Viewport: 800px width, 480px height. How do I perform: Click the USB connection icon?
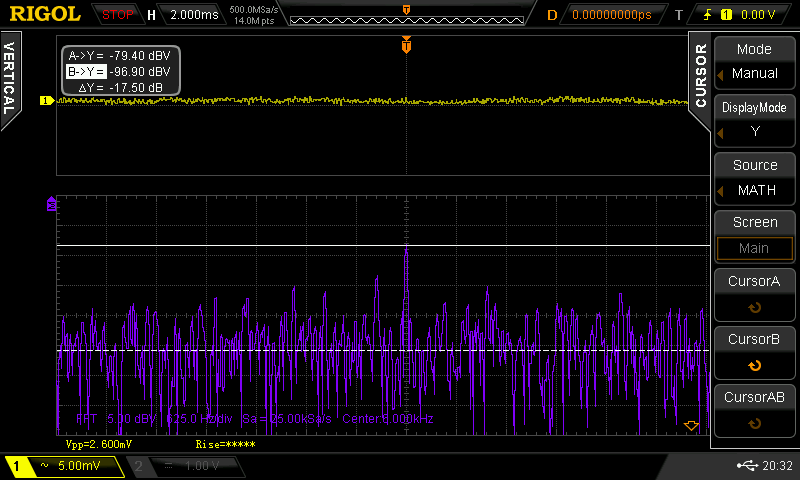(747, 465)
